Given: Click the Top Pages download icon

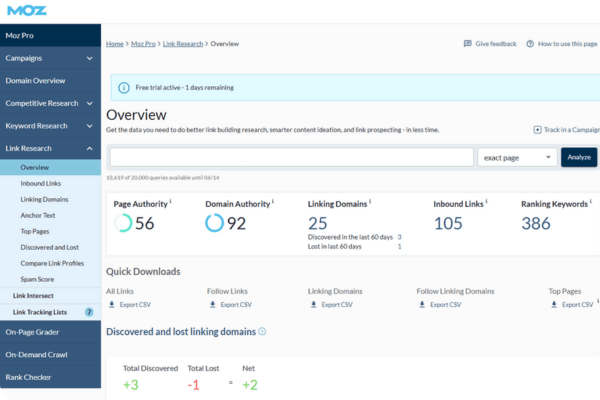Looking at the screenshot, I should [554, 304].
